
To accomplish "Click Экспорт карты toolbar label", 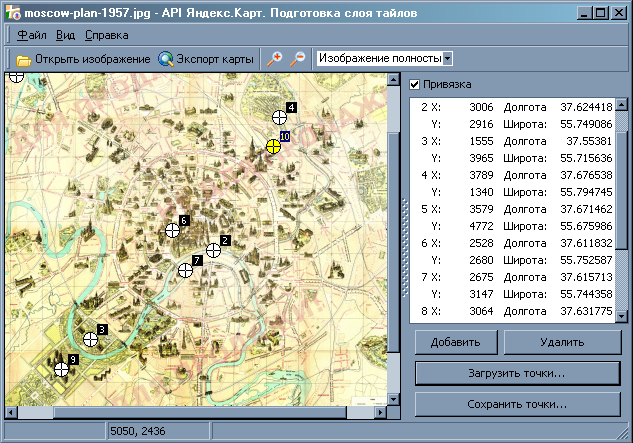I will coord(215,59).
